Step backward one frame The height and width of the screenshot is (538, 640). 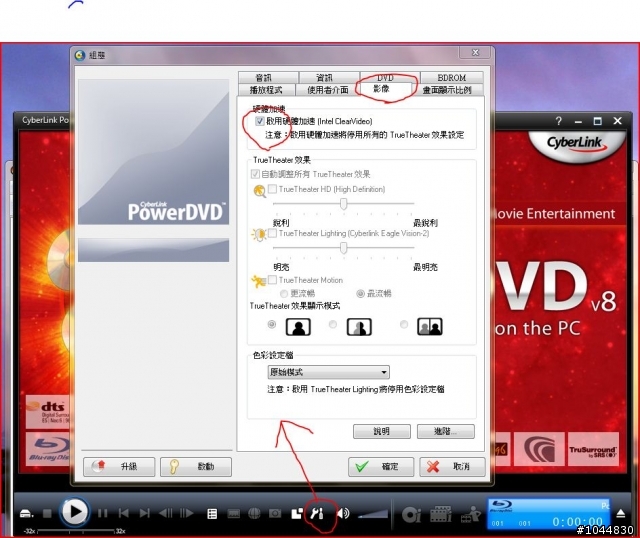(x=165, y=513)
